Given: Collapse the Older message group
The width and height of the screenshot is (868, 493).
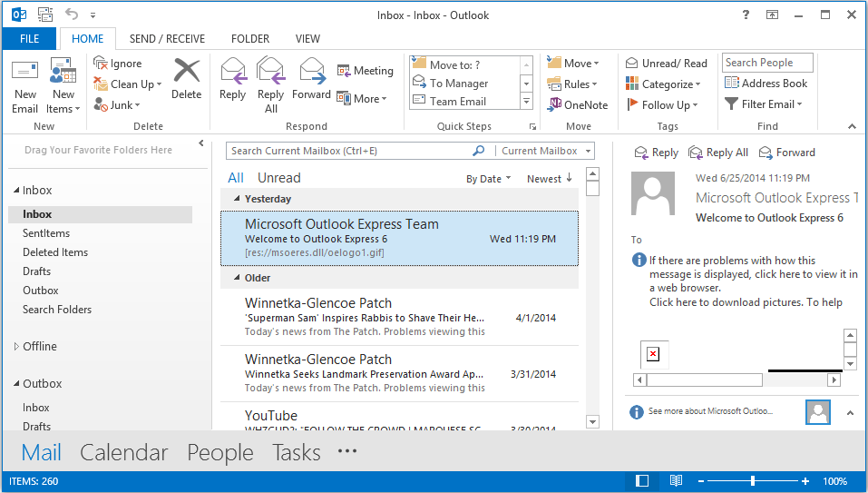Looking at the screenshot, I should (x=237, y=278).
